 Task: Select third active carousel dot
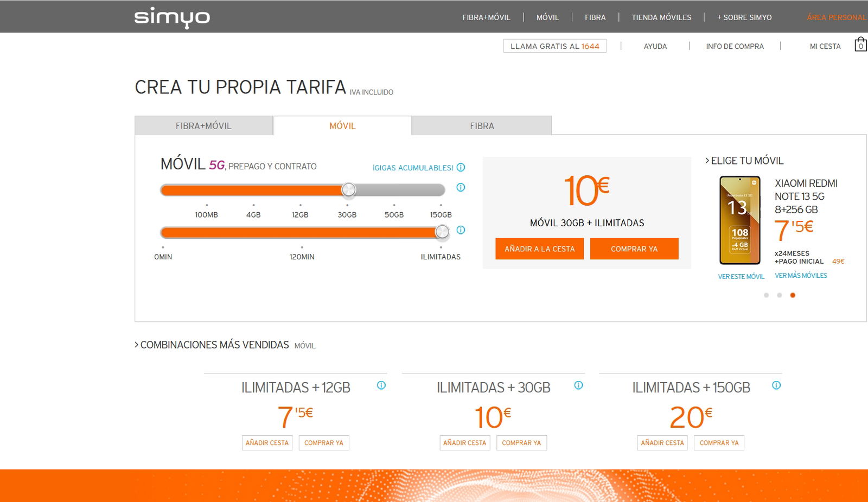793,295
